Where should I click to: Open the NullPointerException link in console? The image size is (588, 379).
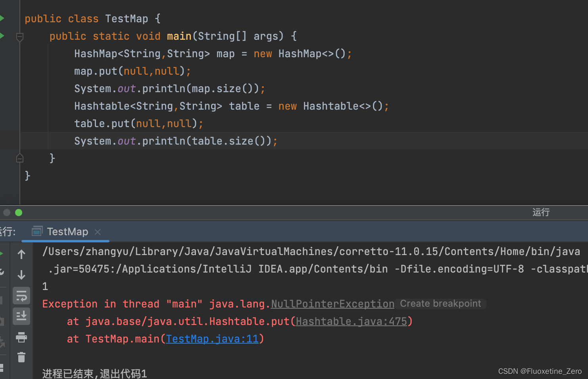pyautogui.click(x=332, y=304)
